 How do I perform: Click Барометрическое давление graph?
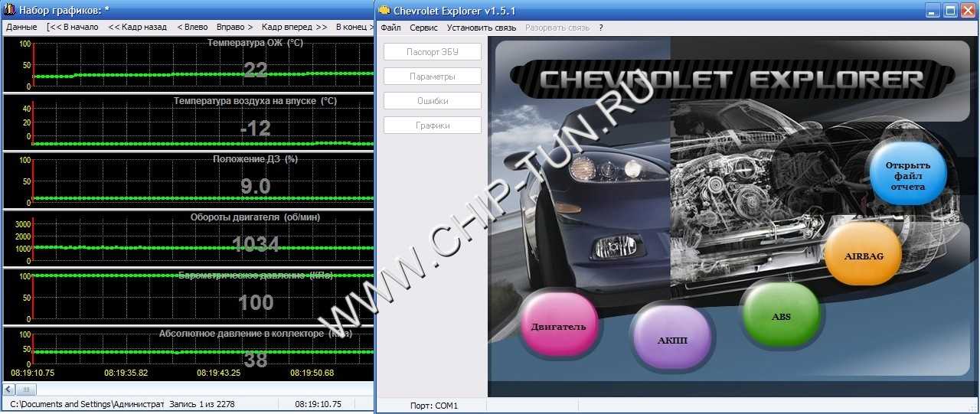tap(189, 297)
